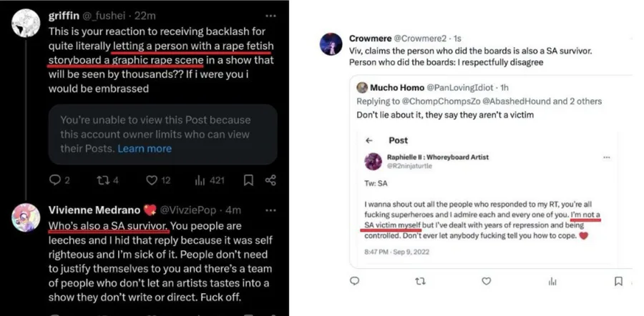
Task: Click the back arrow beside Post
Action: click(x=369, y=141)
